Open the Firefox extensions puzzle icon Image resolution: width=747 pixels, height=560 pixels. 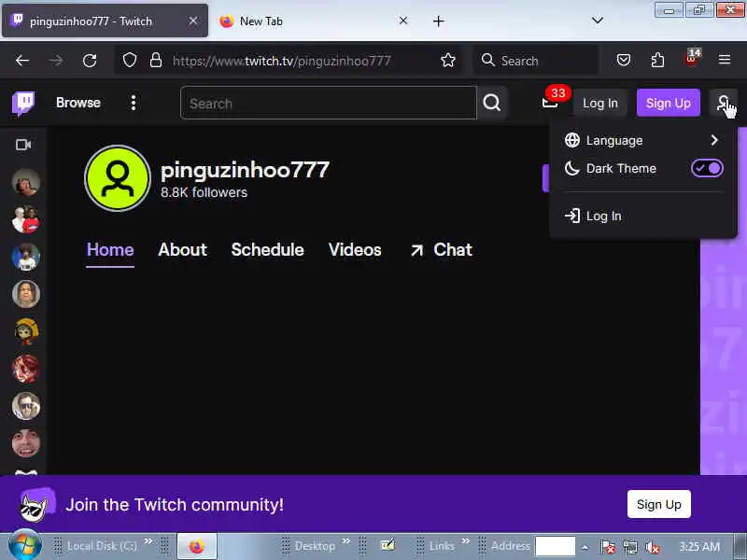(x=657, y=61)
